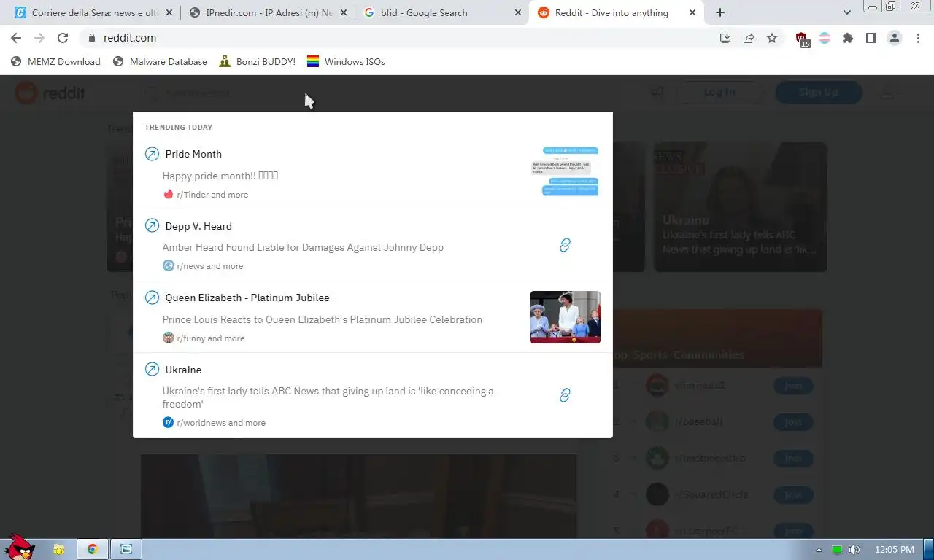The width and height of the screenshot is (934, 560).
Task: Click 'r/Tinder and more' text
Action: click(212, 195)
